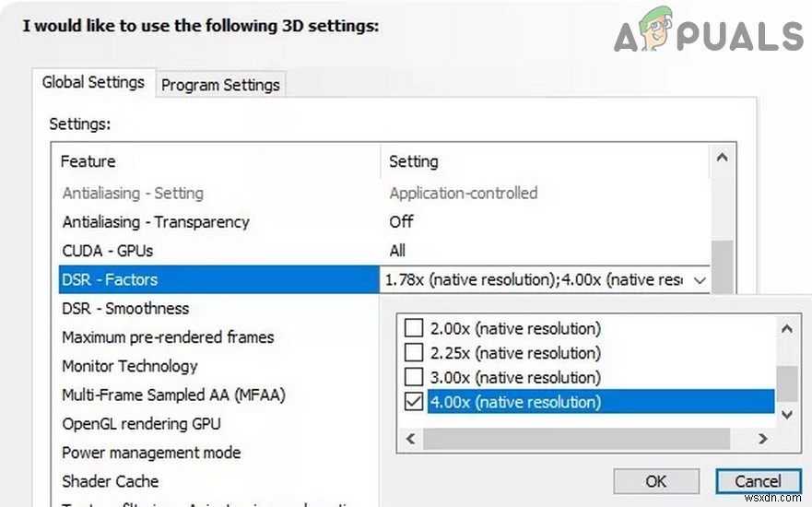Click the Cancel button
The image size is (812, 507).
[758, 481]
